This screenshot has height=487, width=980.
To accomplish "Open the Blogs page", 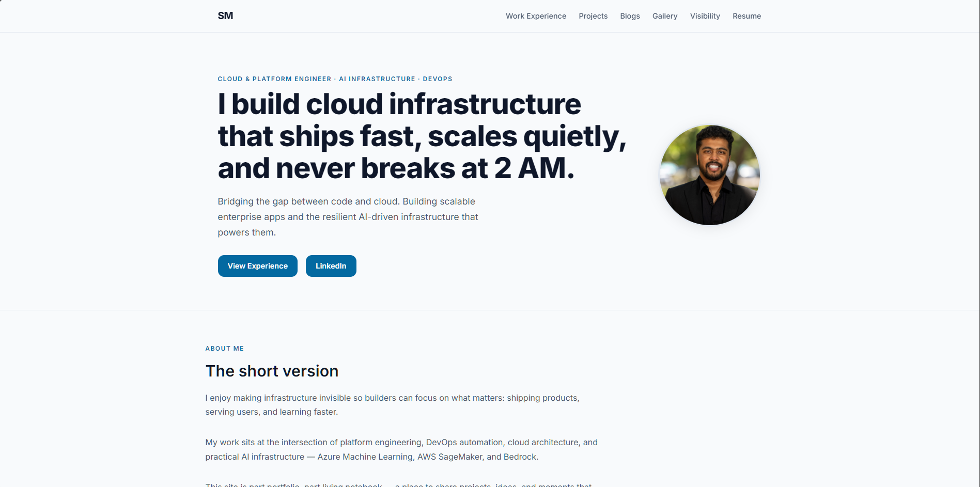I will (630, 16).
